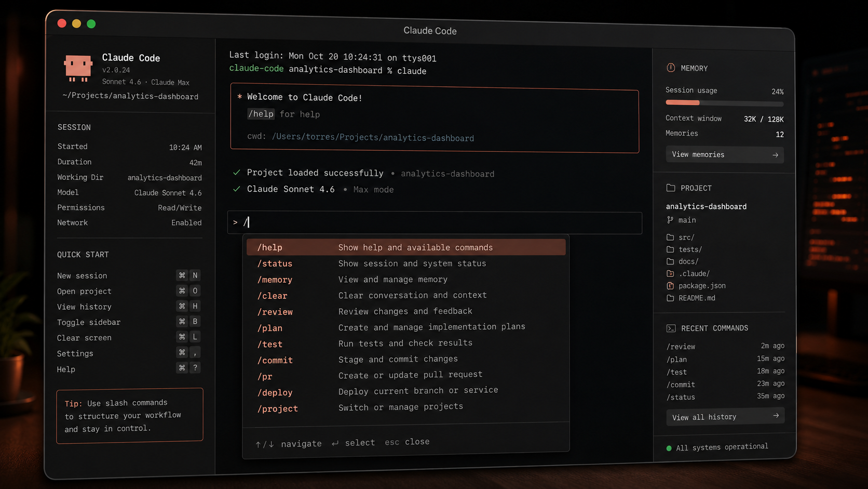This screenshot has height=489, width=868.
Task: Rerun /commit from Recent Commands
Action: pyautogui.click(x=725, y=384)
